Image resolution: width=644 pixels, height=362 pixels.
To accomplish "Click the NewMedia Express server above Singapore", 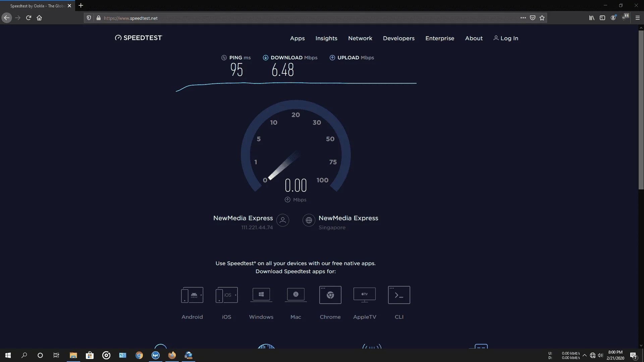I will [x=348, y=218].
